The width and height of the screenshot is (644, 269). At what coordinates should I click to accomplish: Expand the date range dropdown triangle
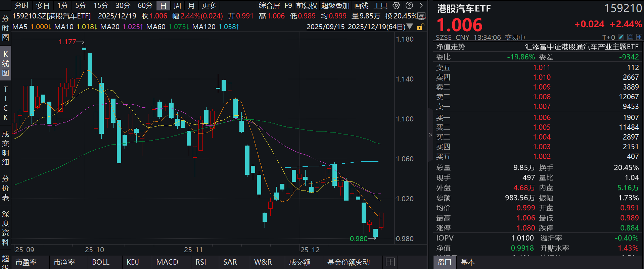pyautogui.click(x=410, y=26)
